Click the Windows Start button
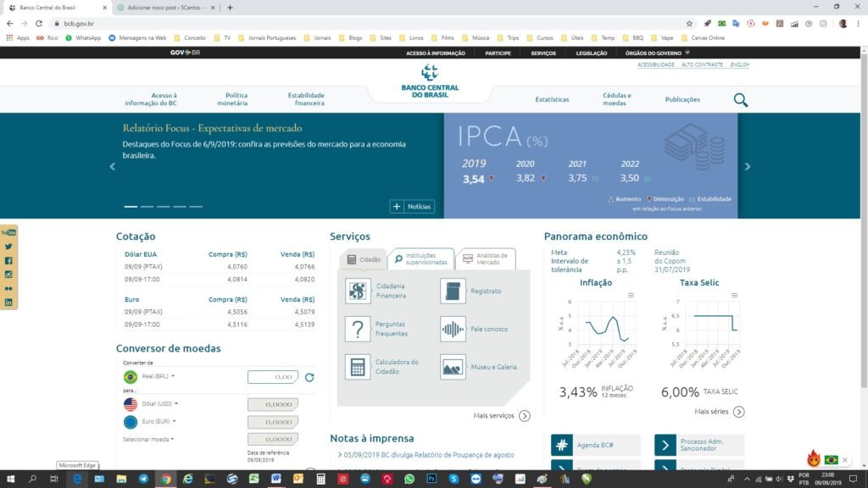Image resolution: width=868 pixels, height=488 pixels. click(x=10, y=480)
